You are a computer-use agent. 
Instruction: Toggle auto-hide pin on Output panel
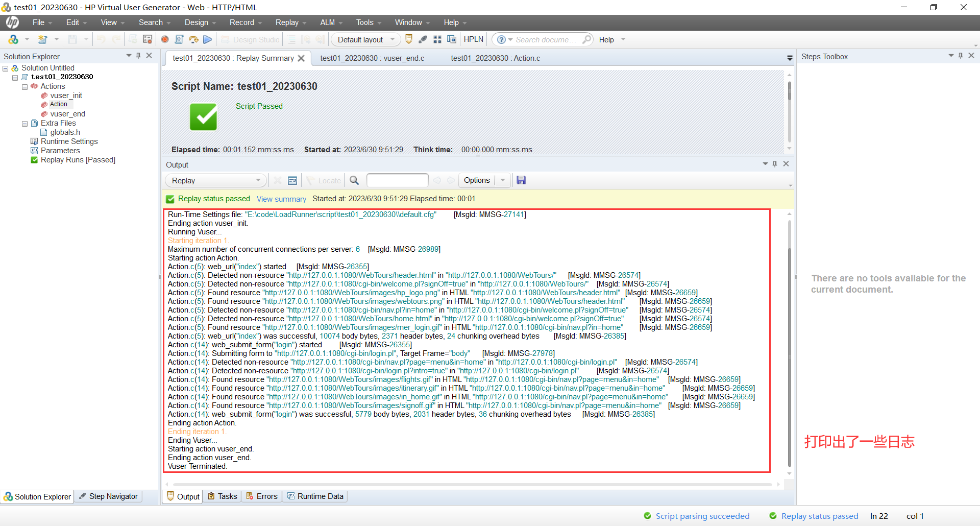click(x=775, y=164)
